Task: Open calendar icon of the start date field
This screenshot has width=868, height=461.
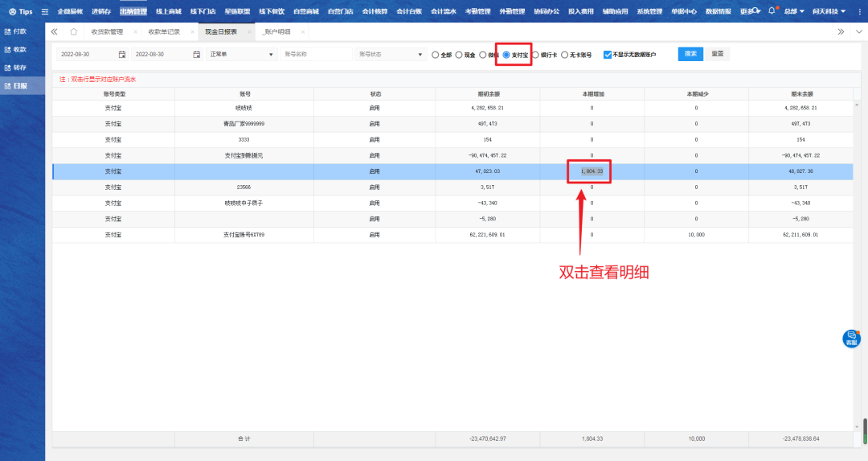Action: (x=122, y=55)
